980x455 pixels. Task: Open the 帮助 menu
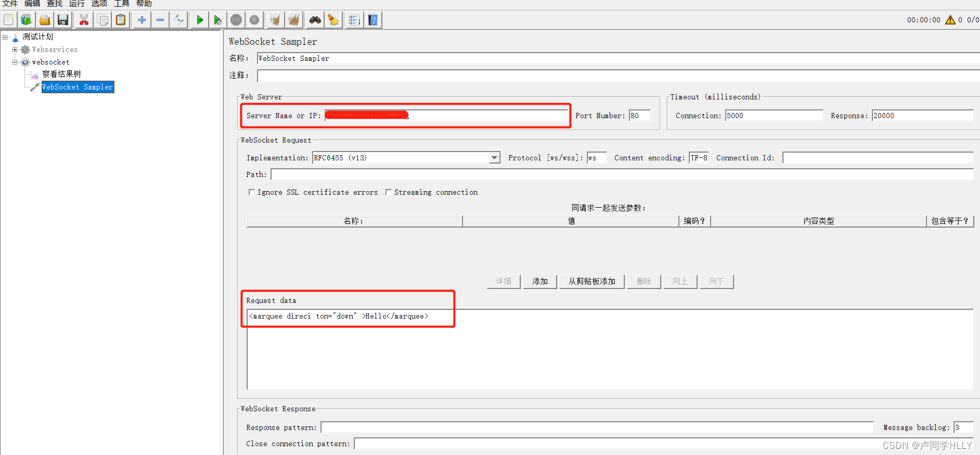[x=144, y=4]
